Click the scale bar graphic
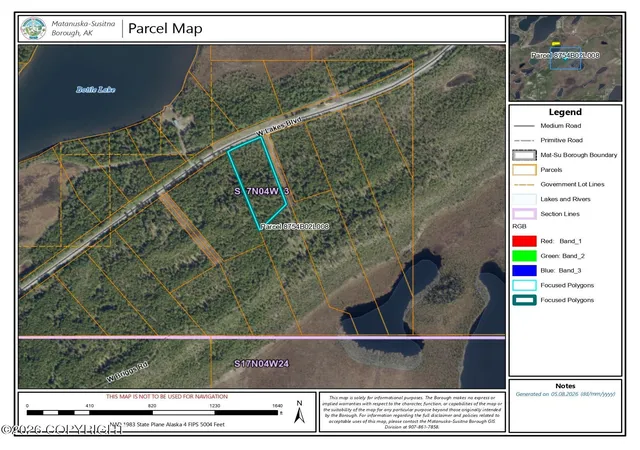Image resolution: width=640 pixels, height=450 pixels. [152, 412]
